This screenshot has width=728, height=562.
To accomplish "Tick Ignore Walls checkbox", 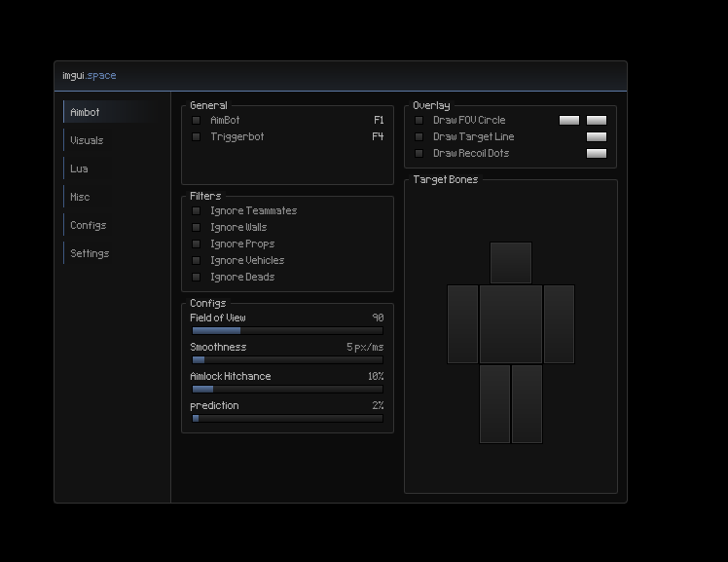I will click(x=196, y=228).
